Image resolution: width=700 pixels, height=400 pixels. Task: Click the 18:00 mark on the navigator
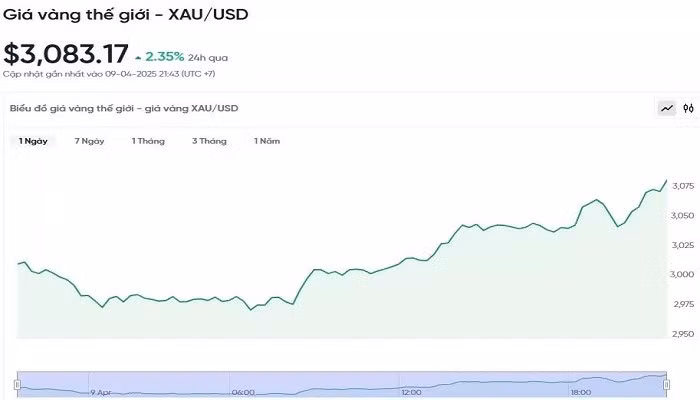coord(581,393)
